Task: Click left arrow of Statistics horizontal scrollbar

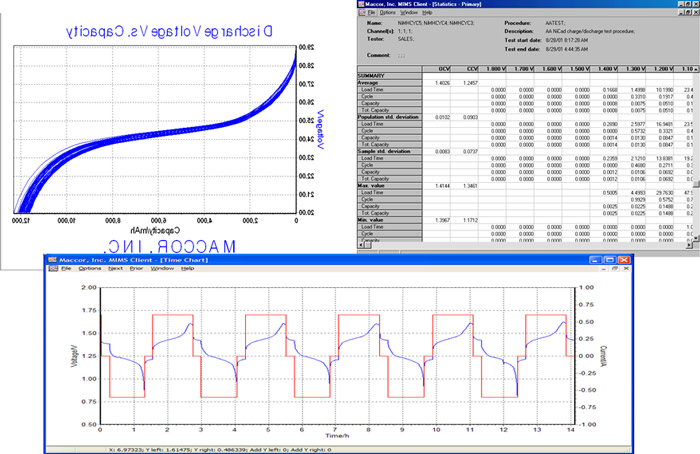Action: tap(361, 245)
